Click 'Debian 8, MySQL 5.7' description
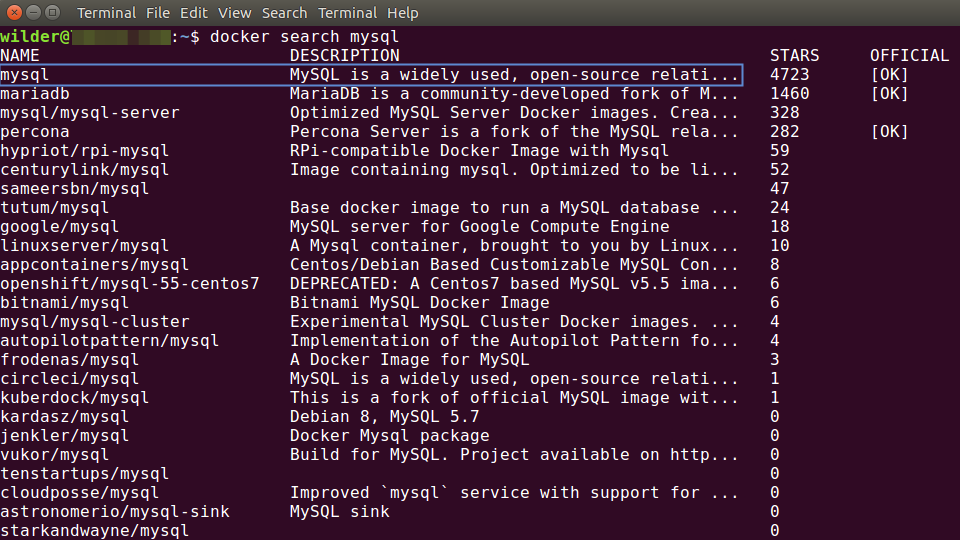 pos(384,416)
